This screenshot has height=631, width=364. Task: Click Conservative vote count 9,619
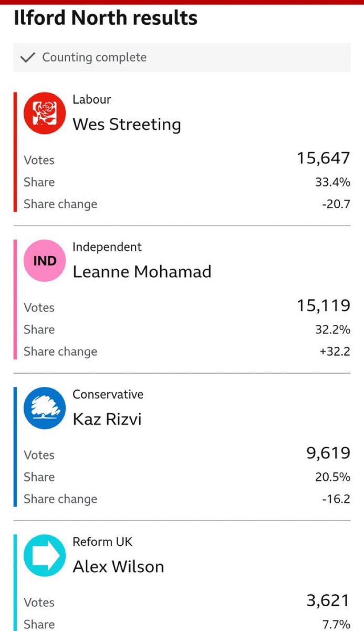click(x=328, y=453)
